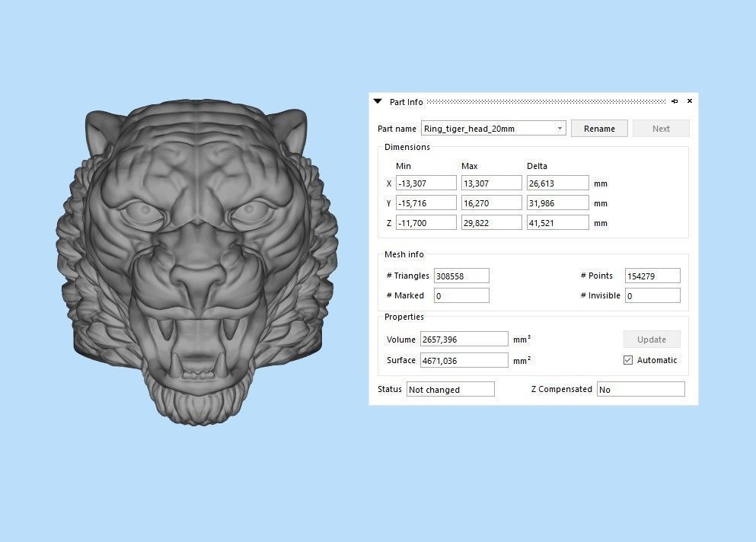Select the Y Delta field 31,986
This screenshot has width=756, height=542.
click(557, 202)
